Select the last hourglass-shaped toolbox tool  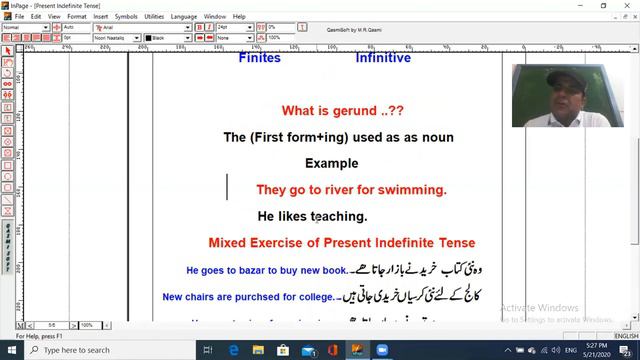click(x=7, y=211)
